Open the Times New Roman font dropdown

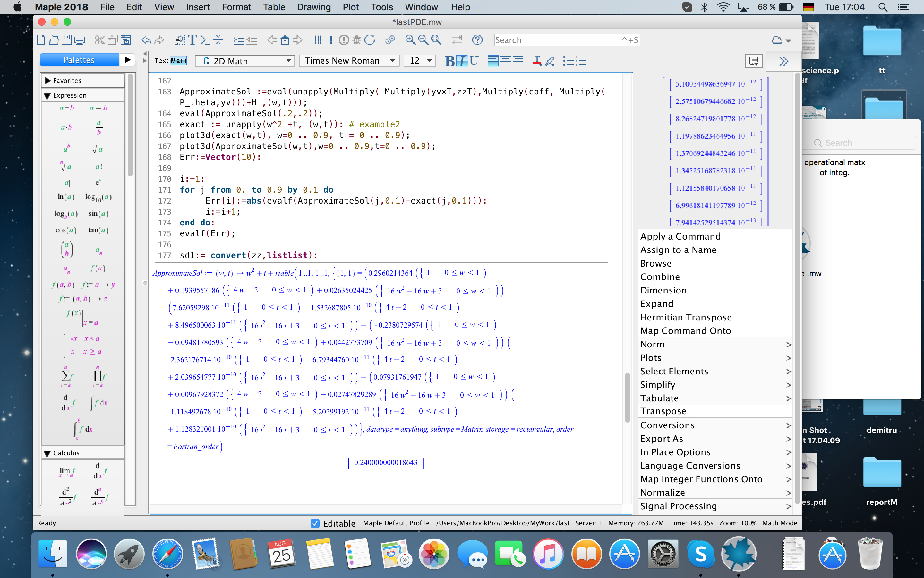click(x=349, y=61)
